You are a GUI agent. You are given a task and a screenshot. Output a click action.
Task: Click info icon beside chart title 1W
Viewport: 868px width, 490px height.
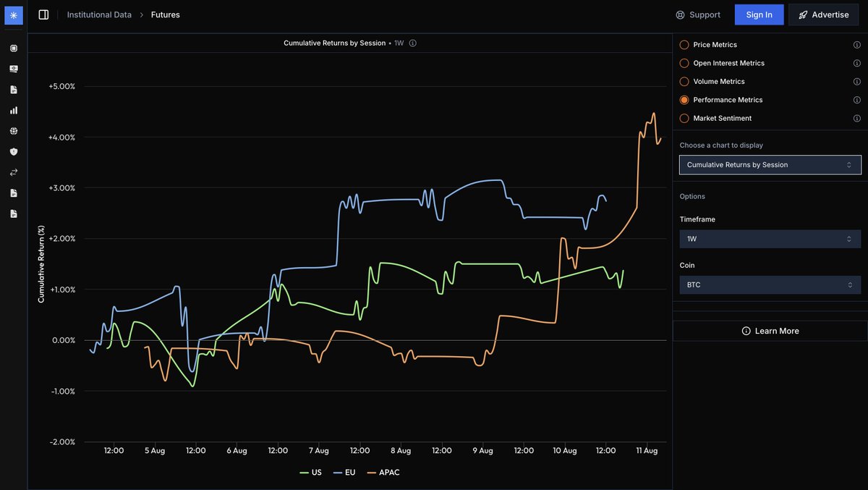tap(413, 43)
